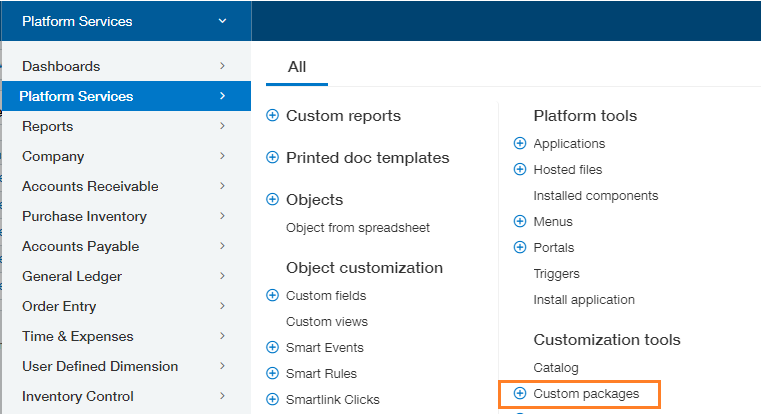Add a Portal using plus icon
Viewport: 761px width, 414px height.
click(520, 247)
